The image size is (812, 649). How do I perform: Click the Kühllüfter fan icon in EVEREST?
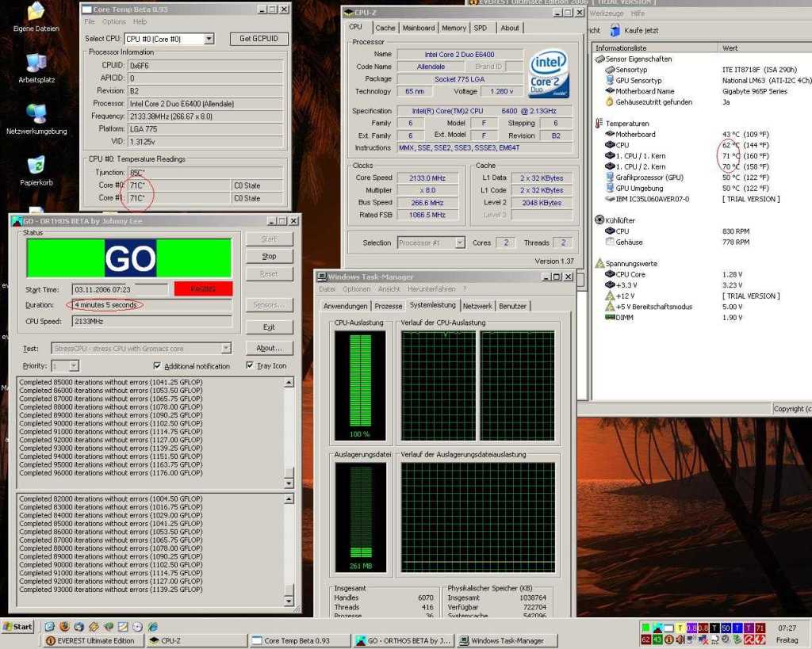(599, 220)
